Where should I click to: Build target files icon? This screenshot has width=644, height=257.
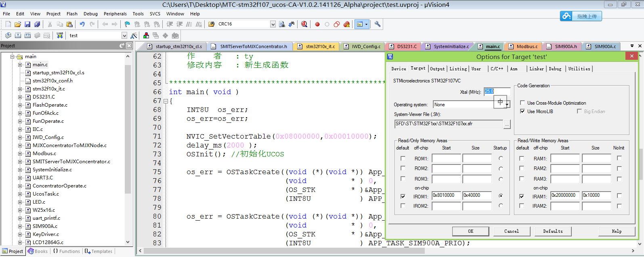(18, 36)
